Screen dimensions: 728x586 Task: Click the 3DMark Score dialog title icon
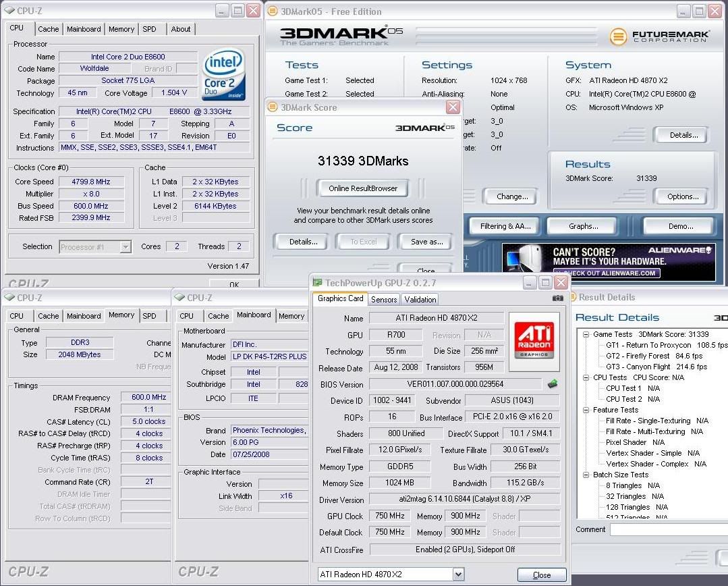coord(273,107)
